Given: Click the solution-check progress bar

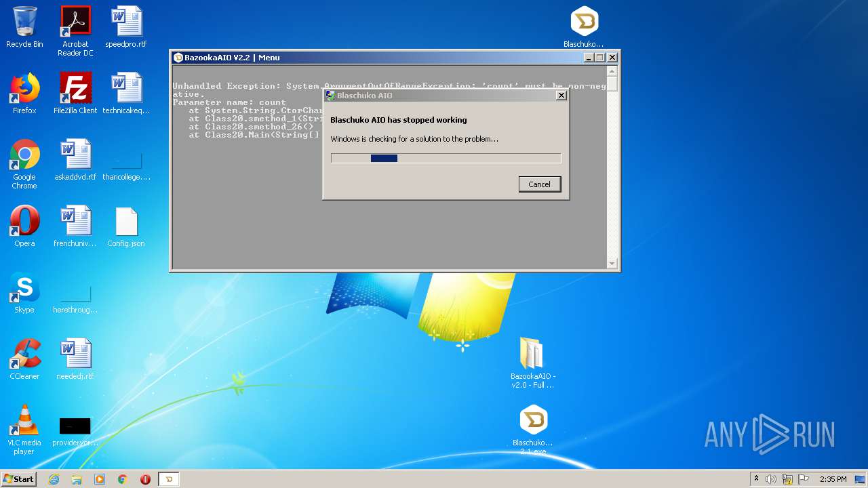Looking at the screenshot, I should coord(446,158).
